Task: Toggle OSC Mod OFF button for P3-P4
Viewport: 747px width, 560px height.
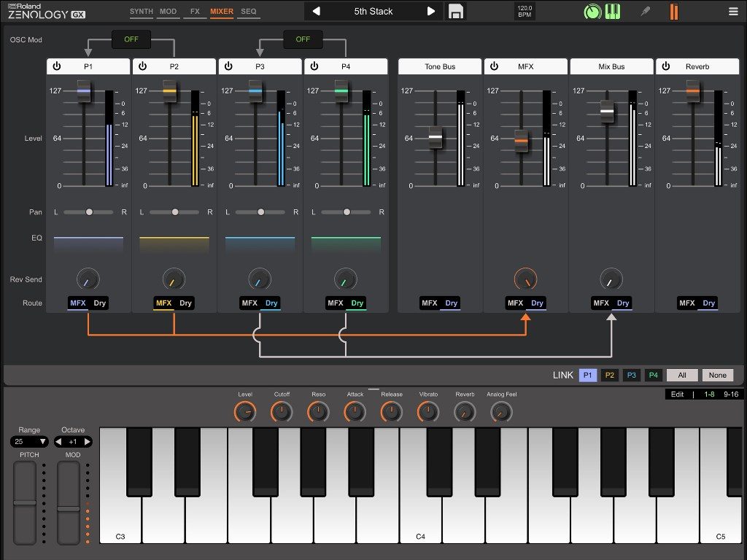Action: point(303,39)
